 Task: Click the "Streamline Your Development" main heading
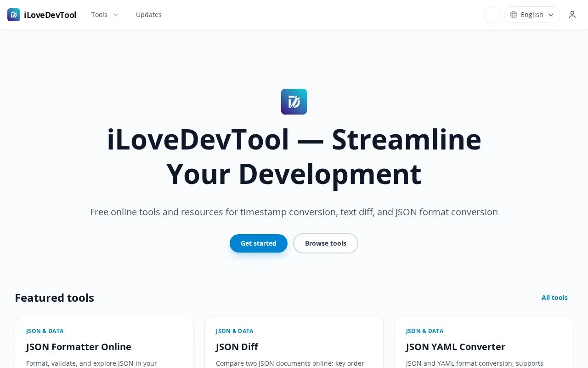pyautogui.click(x=294, y=157)
